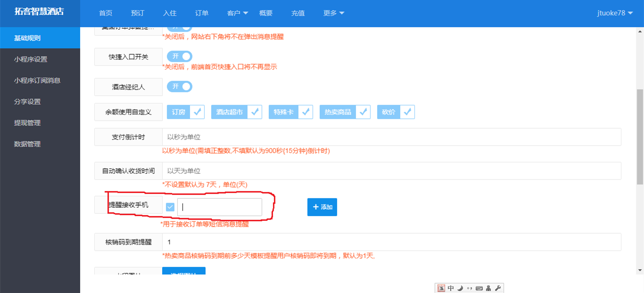Click the hint text '*不设置默认为 7天，单位(天)'
The height and width of the screenshot is (293, 644).
[x=205, y=185]
